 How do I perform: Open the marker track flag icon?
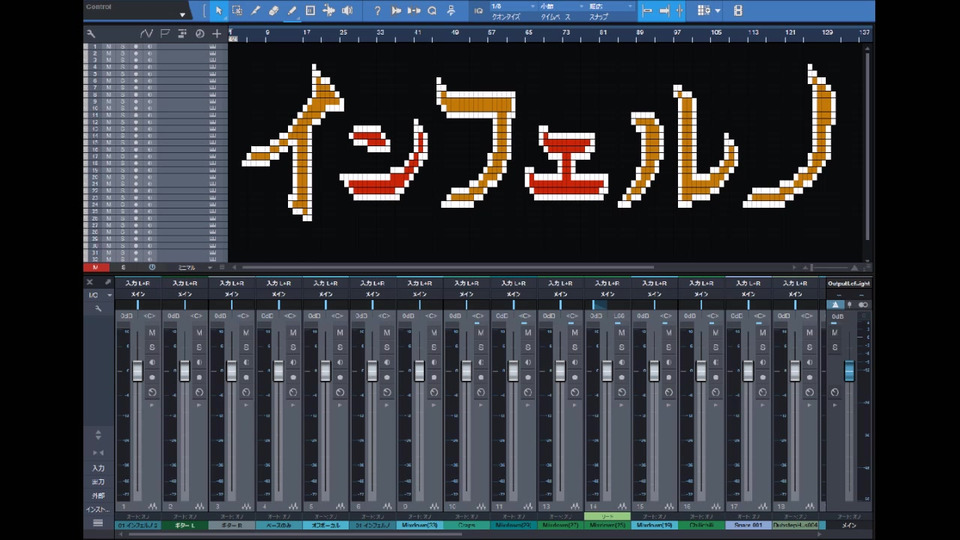(x=165, y=34)
